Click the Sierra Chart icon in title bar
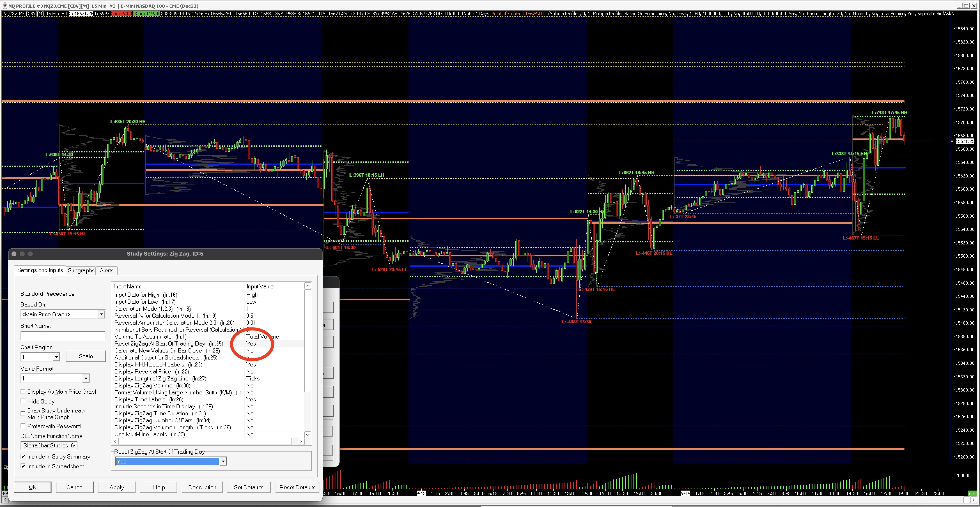The image size is (980, 507). (x=5, y=6)
